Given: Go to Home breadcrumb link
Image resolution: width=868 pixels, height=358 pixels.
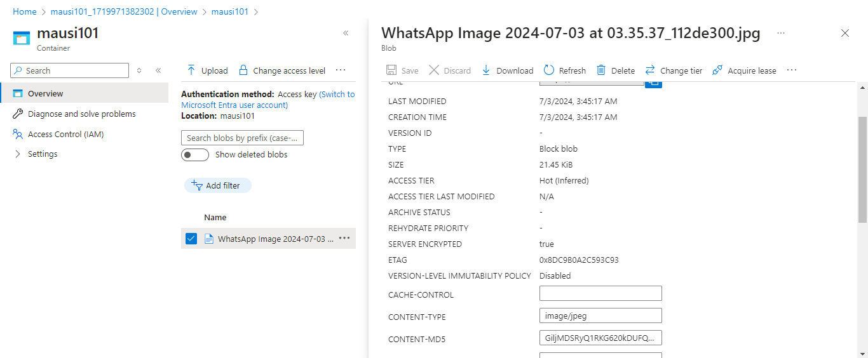Looking at the screenshot, I should (x=25, y=12).
